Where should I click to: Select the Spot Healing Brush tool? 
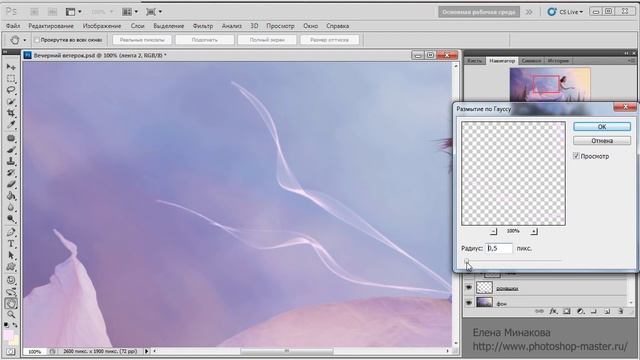tap(11, 138)
